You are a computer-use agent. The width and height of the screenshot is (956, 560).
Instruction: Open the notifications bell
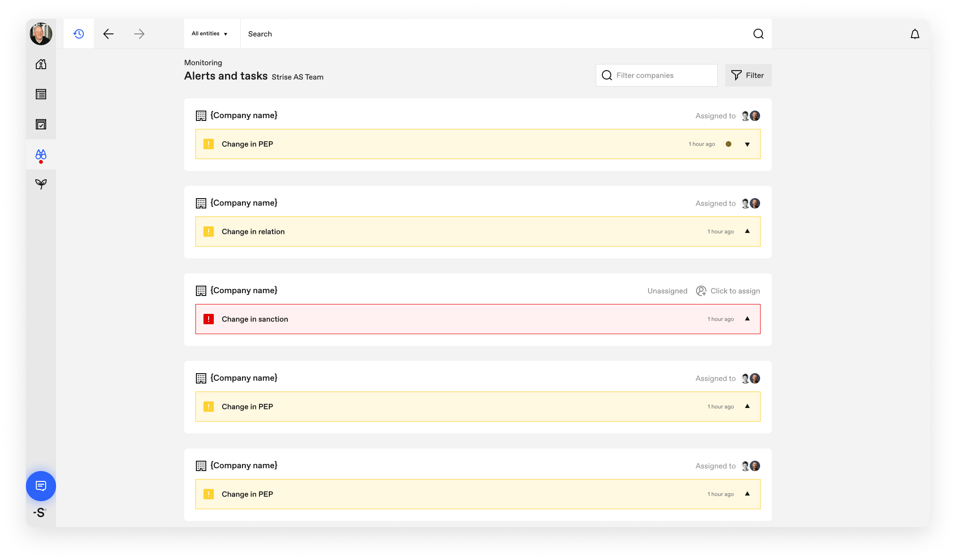click(x=915, y=34)
